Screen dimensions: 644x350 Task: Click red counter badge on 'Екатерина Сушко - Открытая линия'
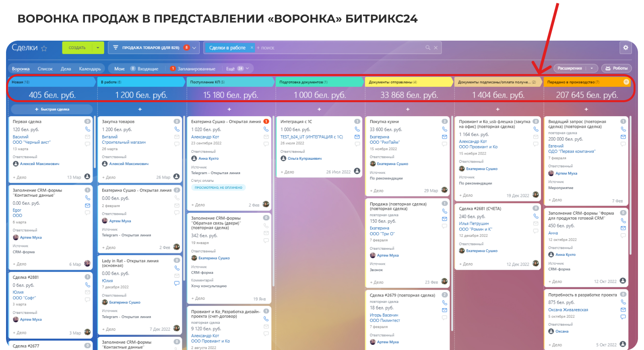[x=266, y=121]
